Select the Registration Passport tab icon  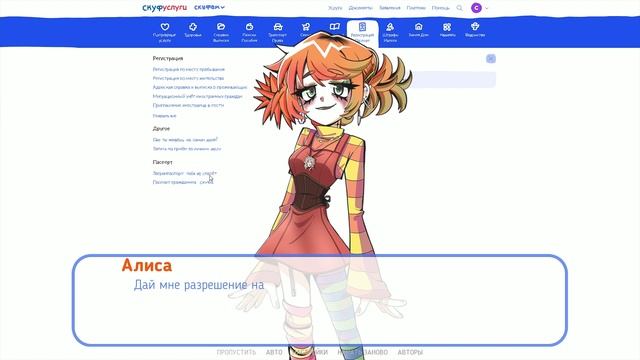(362, 27)
